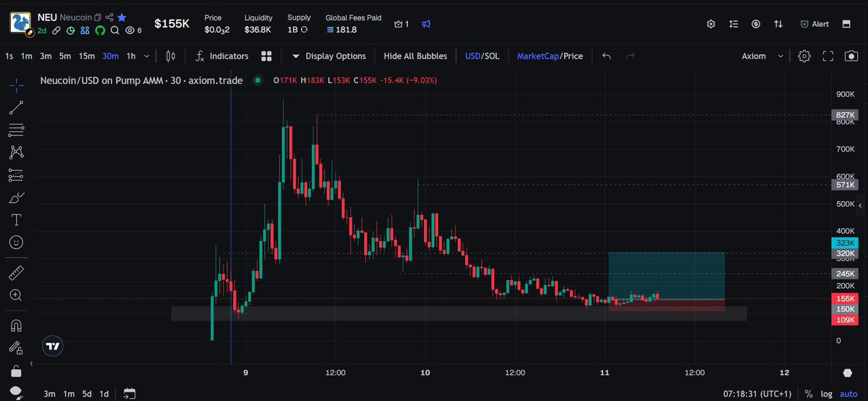The height and width of the screenshot is (401, 868).
Task: Click the dollar coin icon in header
Action: pyautogui.click(x=756, y=24)
